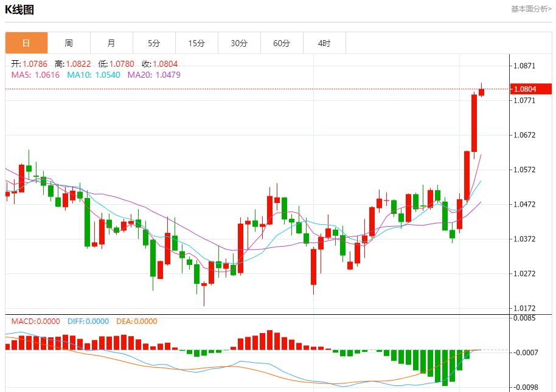Switch to the 月 monthly tab

tap(111, 43)
